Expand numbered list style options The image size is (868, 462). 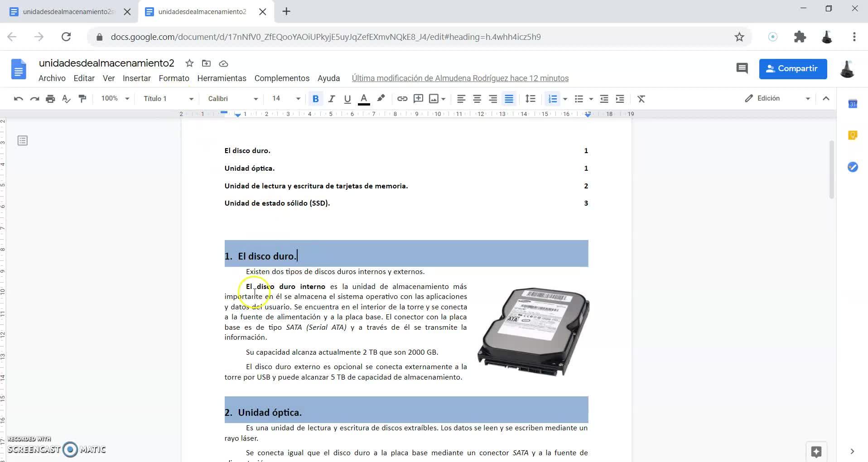565,99
